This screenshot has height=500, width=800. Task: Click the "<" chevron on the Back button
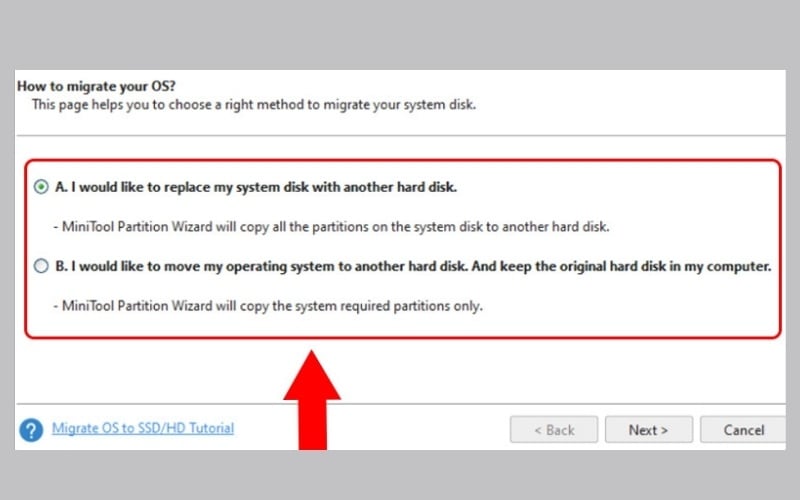537,430
